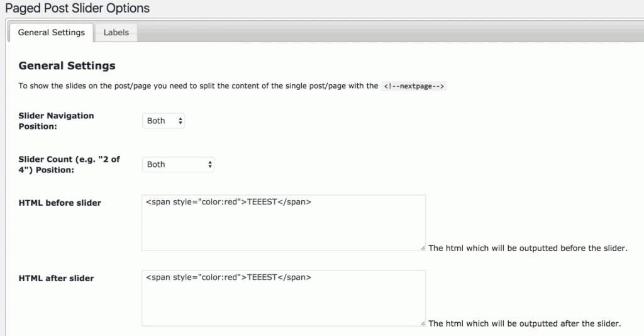The image size is (644, 336).
Task: Click the Slider Count Position label
Action: tap(69, 164)
